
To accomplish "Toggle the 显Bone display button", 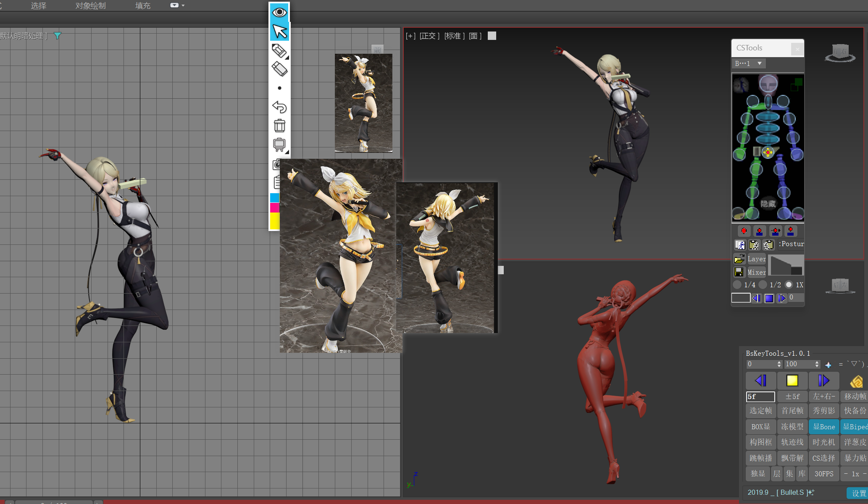I will click(x=823, y=427).
